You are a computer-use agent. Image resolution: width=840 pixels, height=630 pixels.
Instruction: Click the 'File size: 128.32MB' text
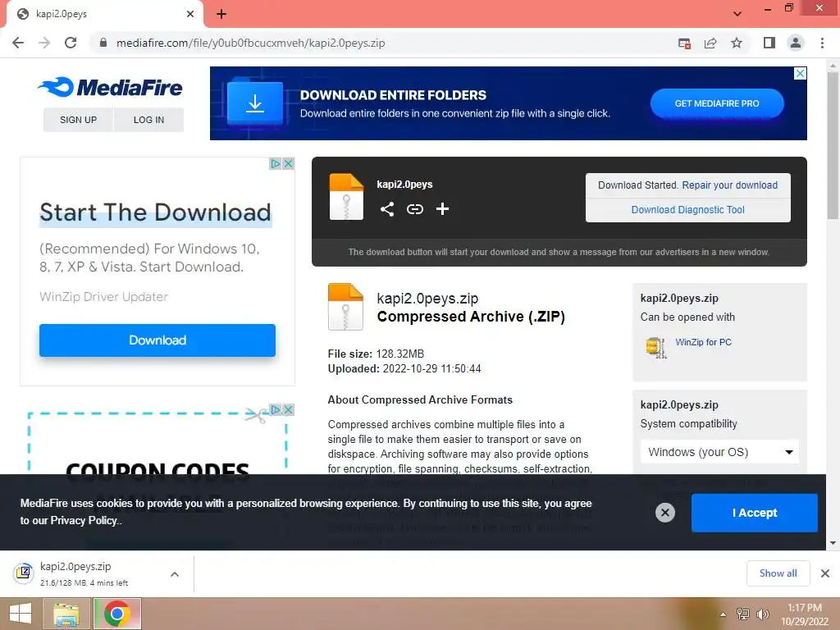coord(376,354)
